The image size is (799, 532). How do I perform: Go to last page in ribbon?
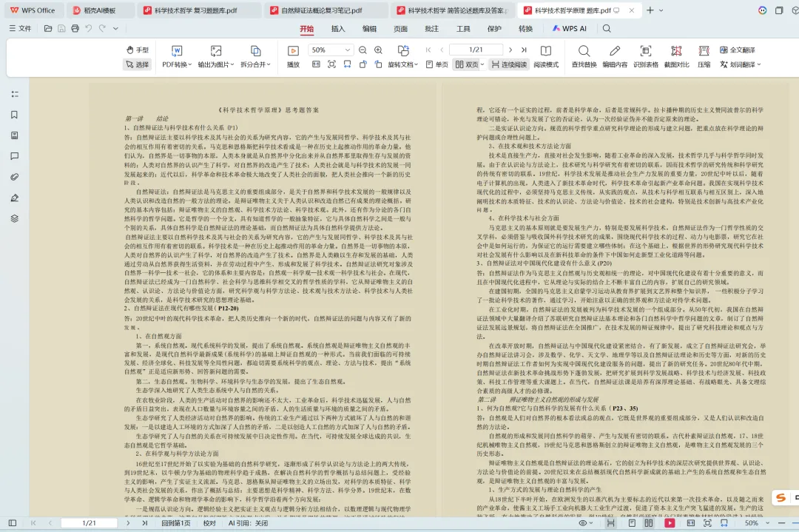524,50
